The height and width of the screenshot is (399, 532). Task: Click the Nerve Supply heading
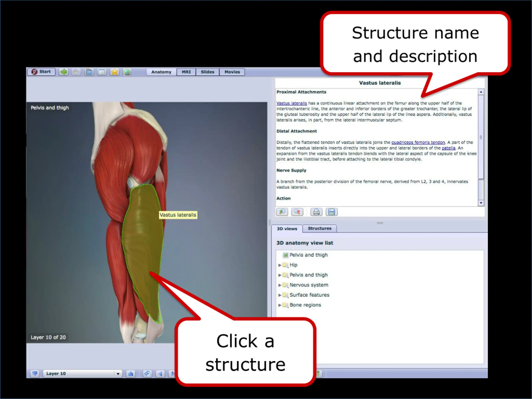[291, 170]
